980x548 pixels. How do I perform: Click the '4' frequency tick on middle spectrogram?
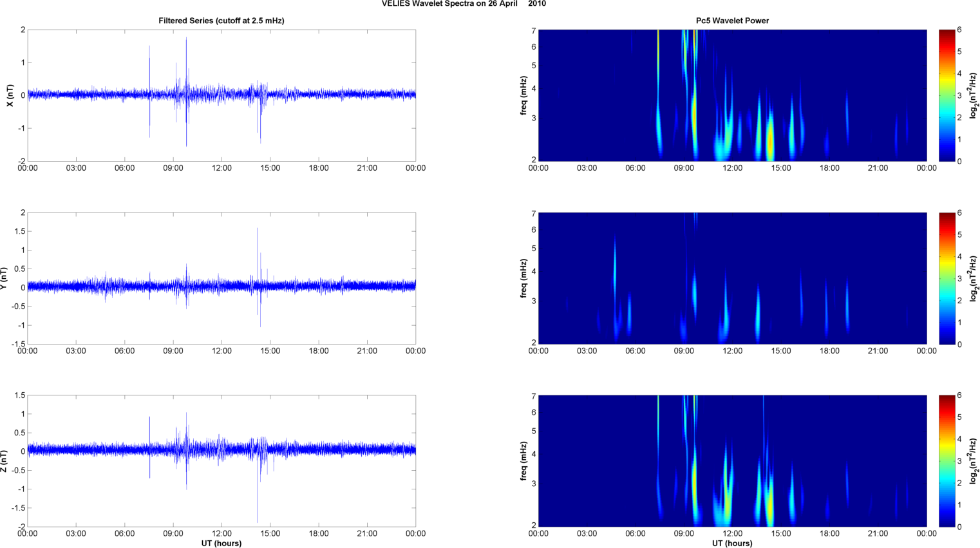point(534,272)
